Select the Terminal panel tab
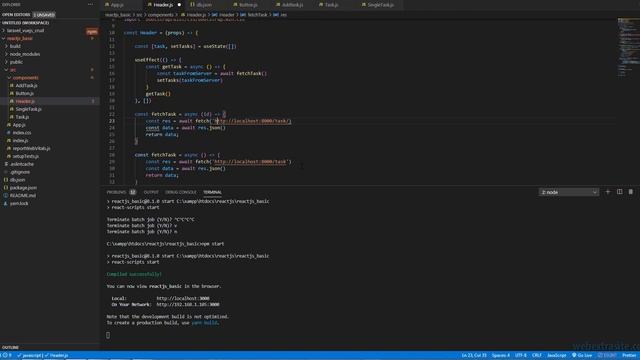The height and width of the screenshot is (360, 640). pos(212,192)
